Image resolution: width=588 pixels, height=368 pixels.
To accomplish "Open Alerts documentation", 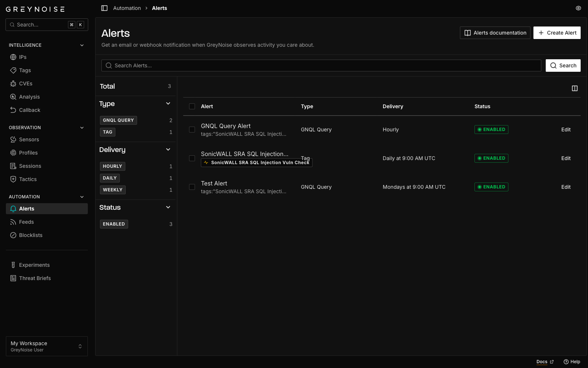I will pyautogui.click(x=495, y=33).
